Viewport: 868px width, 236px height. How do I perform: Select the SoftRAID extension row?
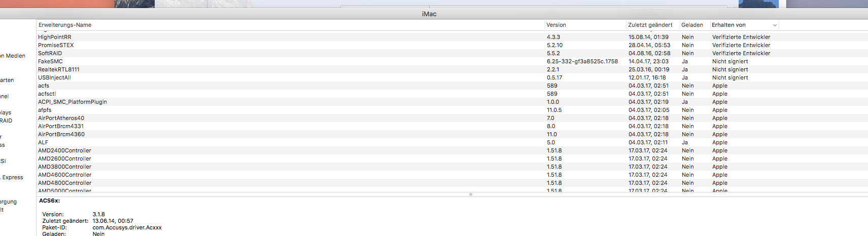click(452, 53)
